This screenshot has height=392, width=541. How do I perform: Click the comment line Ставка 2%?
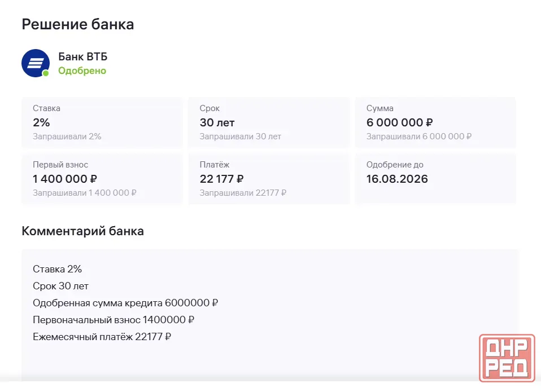(57, 269)
